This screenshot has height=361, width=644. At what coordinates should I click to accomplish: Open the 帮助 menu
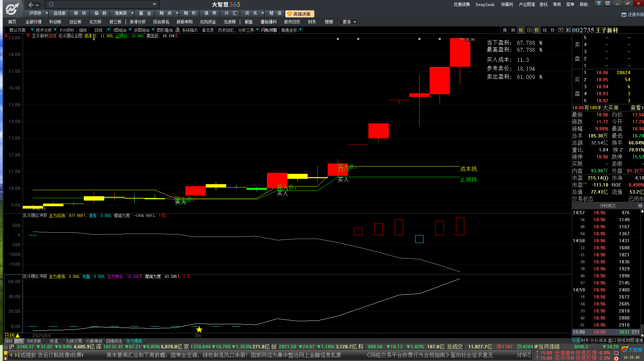584,4
